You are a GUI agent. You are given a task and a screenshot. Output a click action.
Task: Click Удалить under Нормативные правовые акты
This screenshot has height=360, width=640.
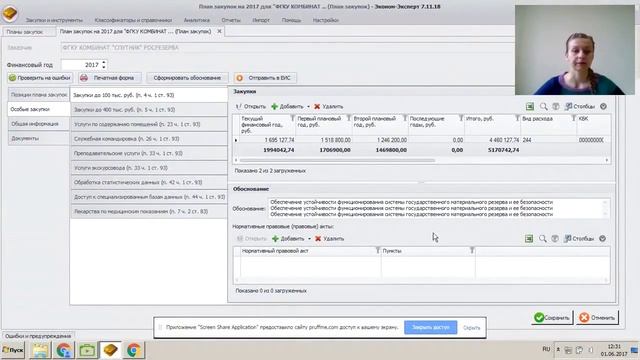click(329, 239)
